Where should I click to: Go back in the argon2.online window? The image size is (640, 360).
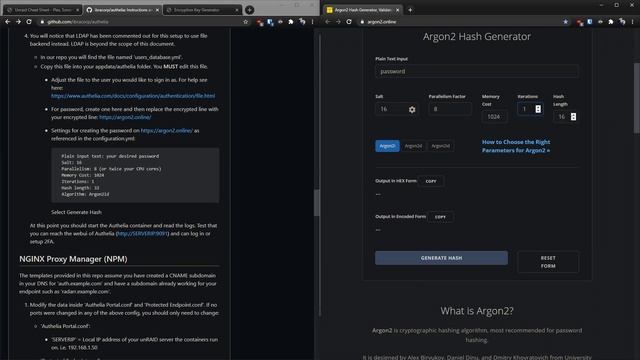click(x=328, y=22)
